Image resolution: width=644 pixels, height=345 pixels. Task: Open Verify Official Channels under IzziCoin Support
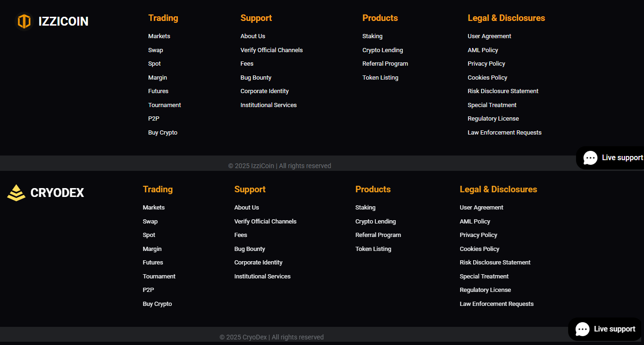pos(271,50)
